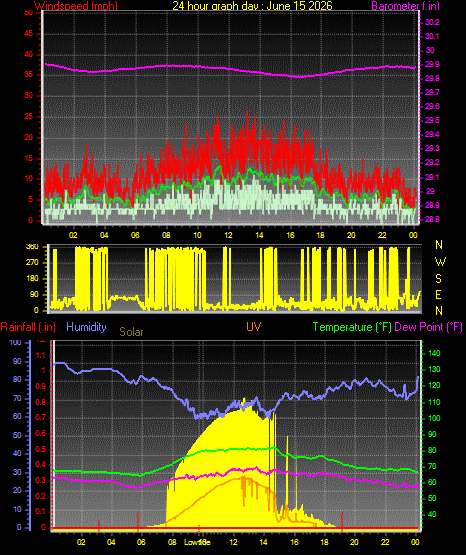Click the "180" wind direction axis value
This screenshot has width=466, height=555.
click(32, 279)
